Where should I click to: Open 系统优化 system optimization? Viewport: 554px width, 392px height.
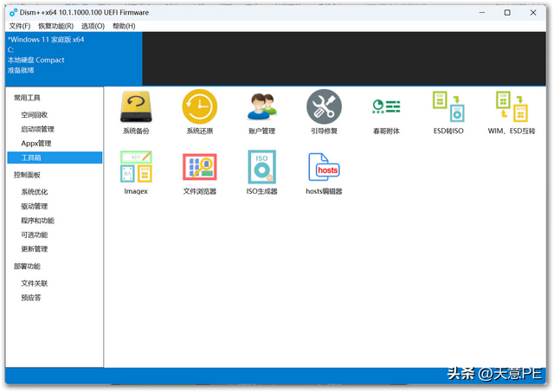coord(35,192)
